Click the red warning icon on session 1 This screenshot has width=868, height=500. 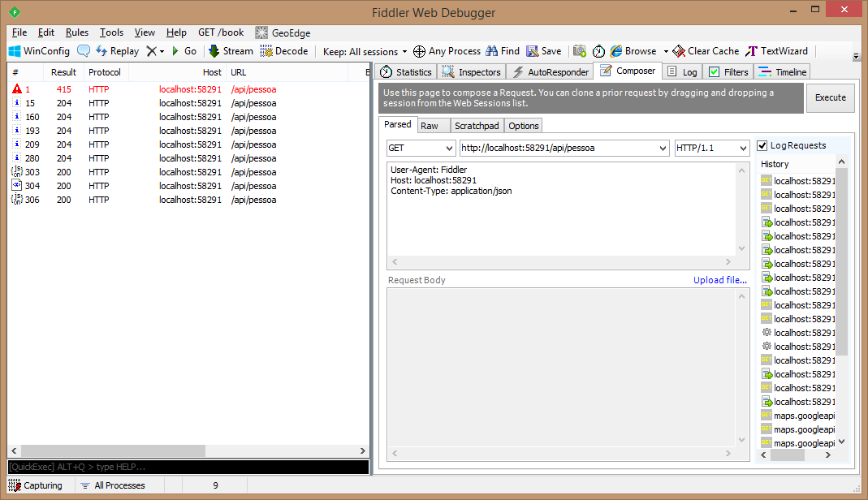point(17,89)
